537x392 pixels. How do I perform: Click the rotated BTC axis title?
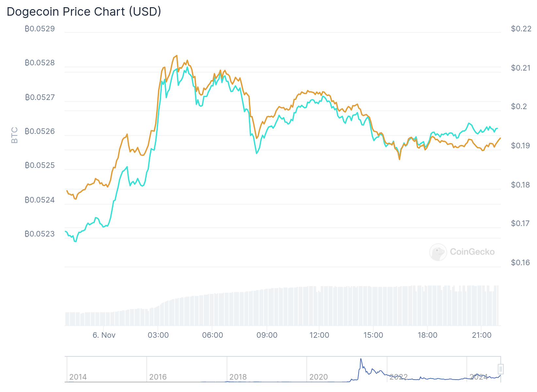click(15, 135)
